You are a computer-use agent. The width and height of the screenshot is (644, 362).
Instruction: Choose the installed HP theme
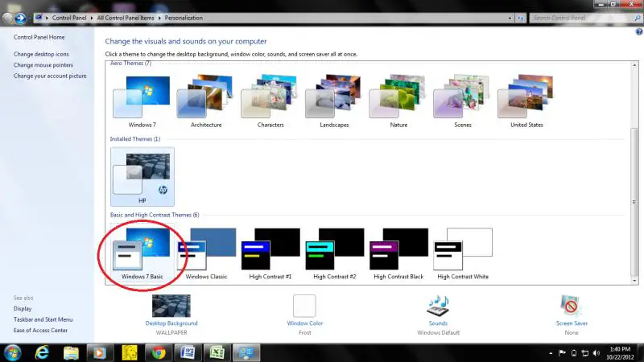(142, 177)
